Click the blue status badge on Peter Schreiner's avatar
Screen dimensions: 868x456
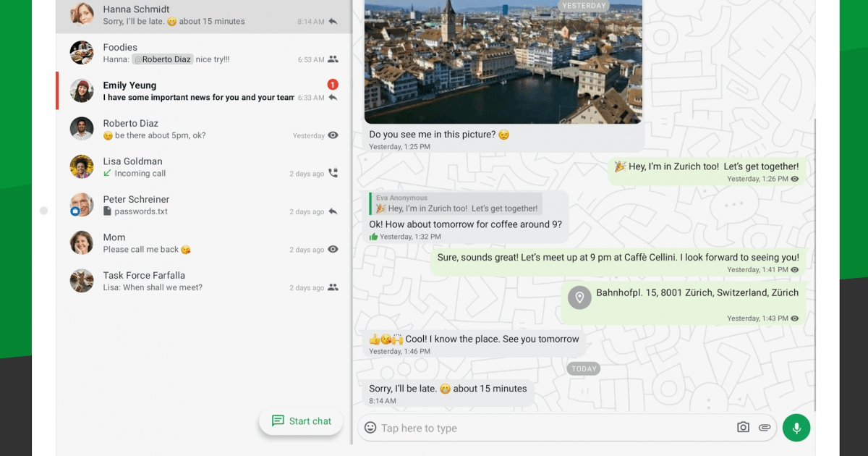74,212
